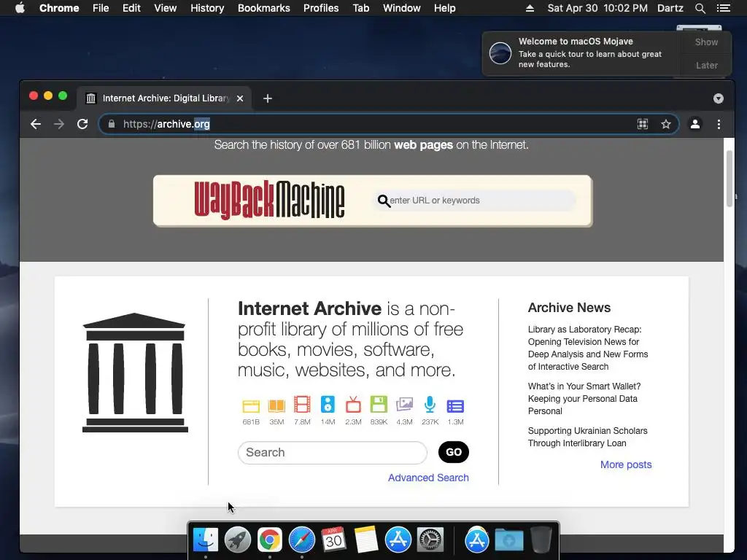Click the Chrome back arrow
747x560 pixels.
click(36, 124)
